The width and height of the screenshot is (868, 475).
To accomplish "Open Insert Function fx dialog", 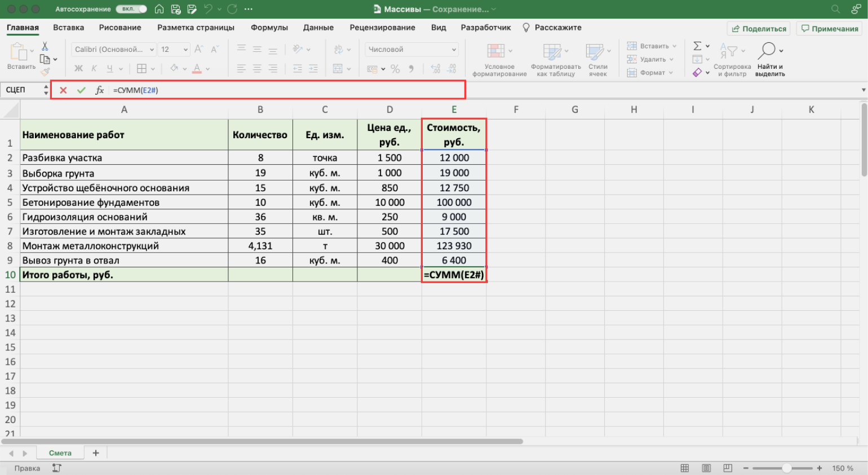I will 100,90.
